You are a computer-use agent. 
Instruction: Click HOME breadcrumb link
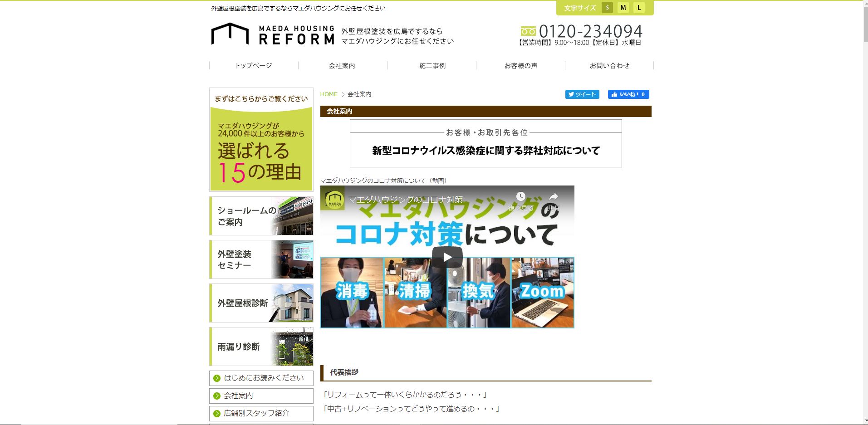[x=329, y=94]
